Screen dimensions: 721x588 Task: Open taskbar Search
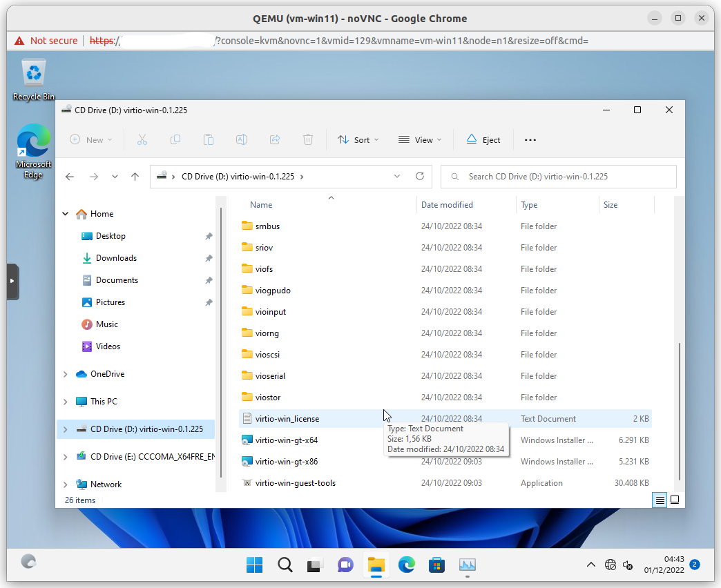coord(285,565)
